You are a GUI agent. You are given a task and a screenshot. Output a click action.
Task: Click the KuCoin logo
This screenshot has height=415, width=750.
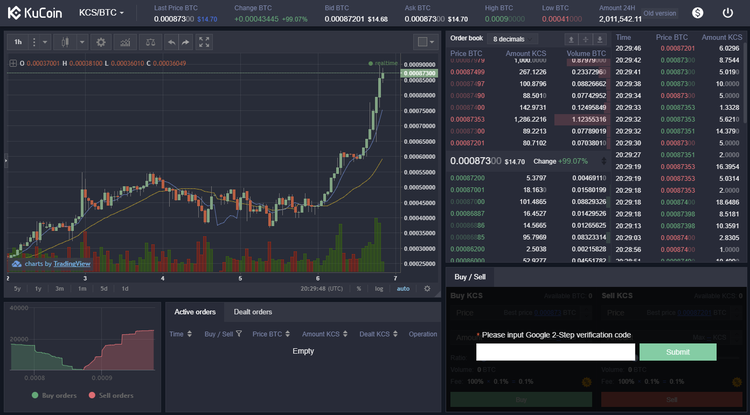click(35, 13)
